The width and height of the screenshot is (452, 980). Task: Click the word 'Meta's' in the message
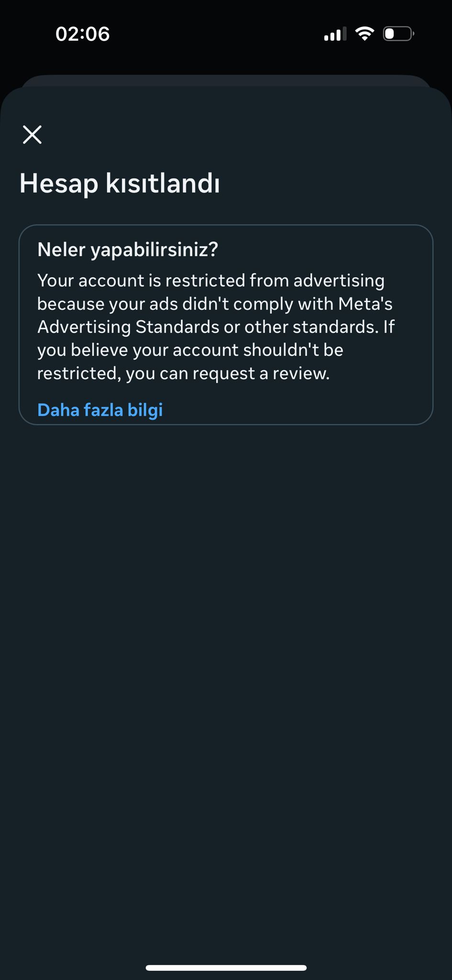pyautogui.click(x=365, y=304)
